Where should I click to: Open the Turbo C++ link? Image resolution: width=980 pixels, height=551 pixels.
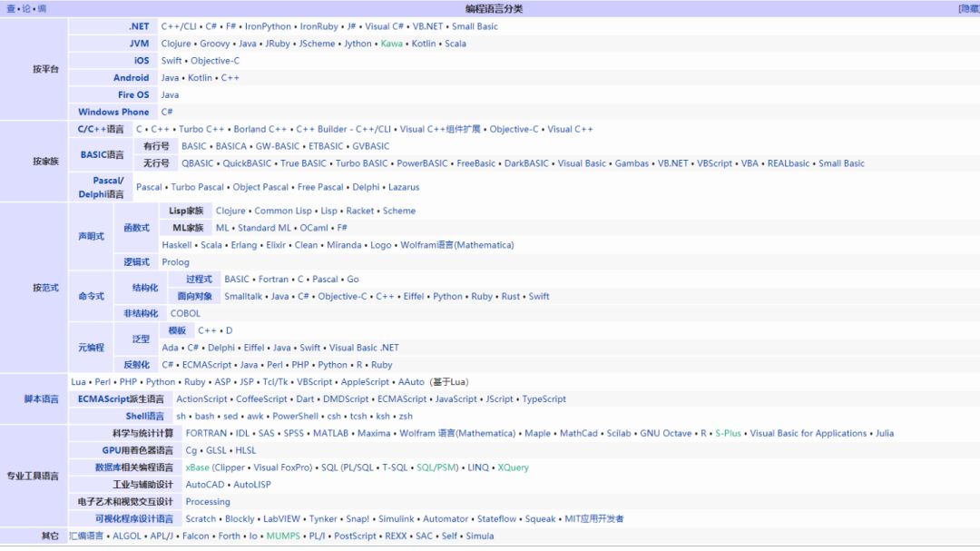[201, 129]
